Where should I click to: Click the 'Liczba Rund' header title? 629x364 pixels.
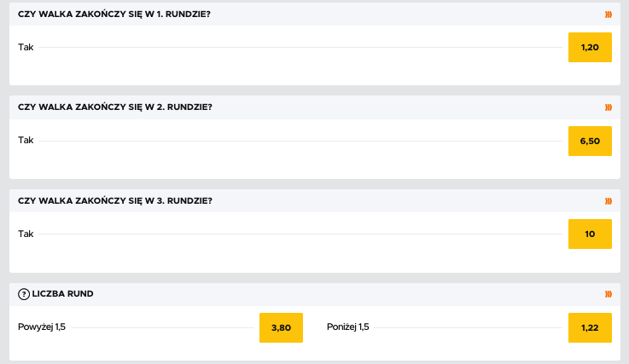(x=64, y=294)
